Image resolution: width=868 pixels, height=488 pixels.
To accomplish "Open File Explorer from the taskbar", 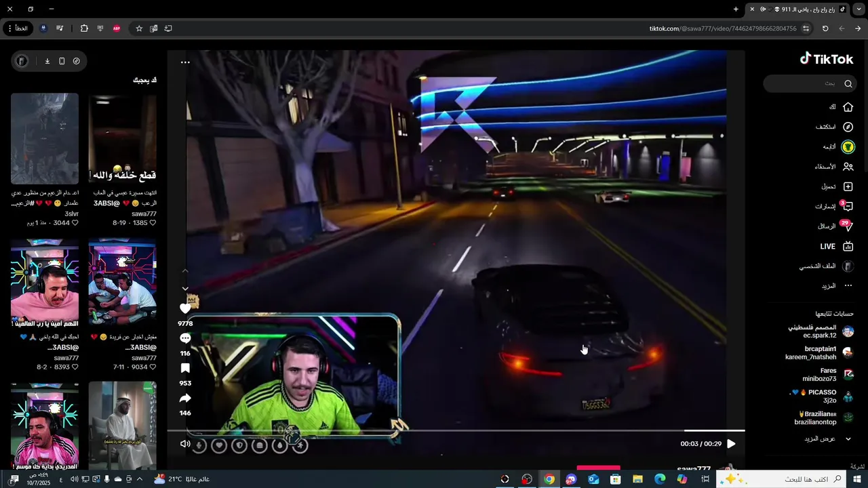I will [637, 479].
